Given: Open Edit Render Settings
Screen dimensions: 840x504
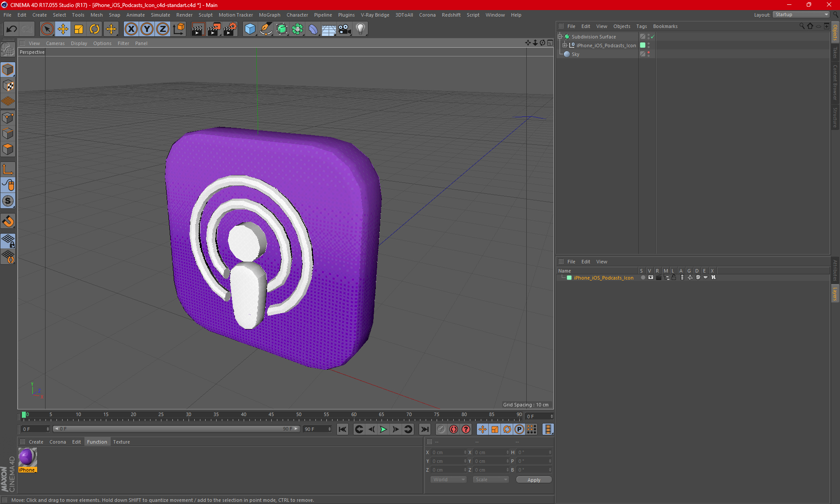Looking at the screenshot, I should pos(230,29).
